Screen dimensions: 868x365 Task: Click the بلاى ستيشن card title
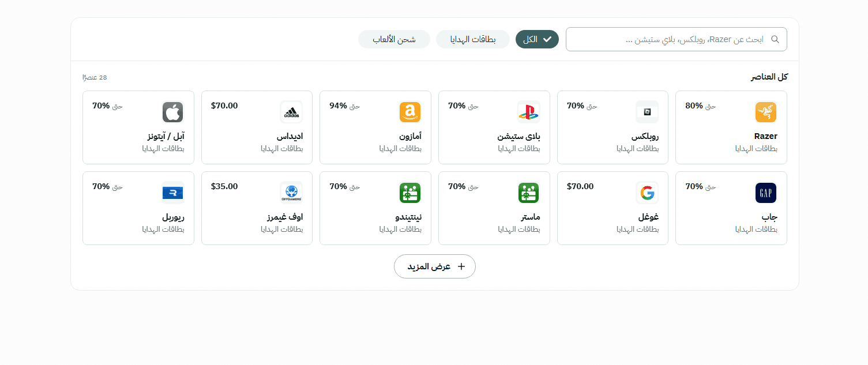519,137
